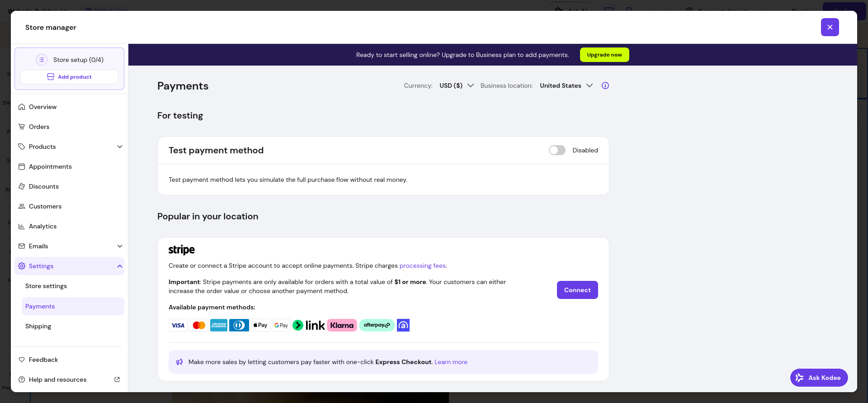The image size is (868, 403).
Task: Click the Settings gear icon
Action: tap(22, 266)
